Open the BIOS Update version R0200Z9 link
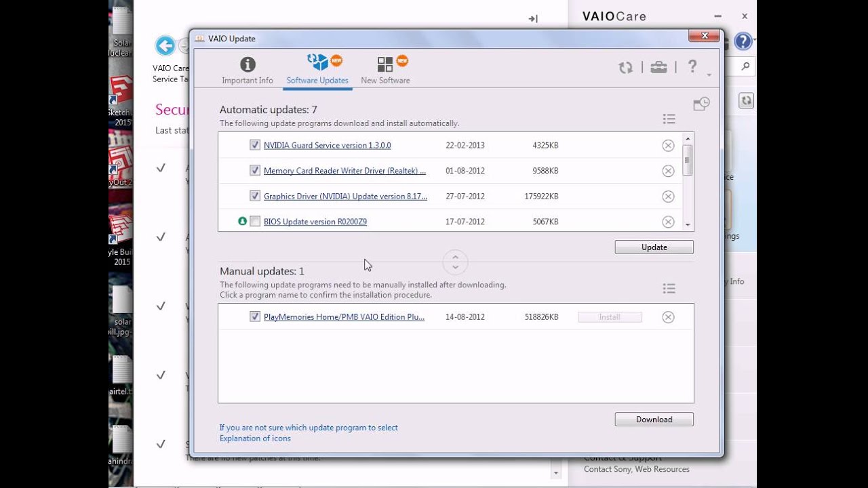The width and height of the screenshot is (868, 488). click(315, 222)
